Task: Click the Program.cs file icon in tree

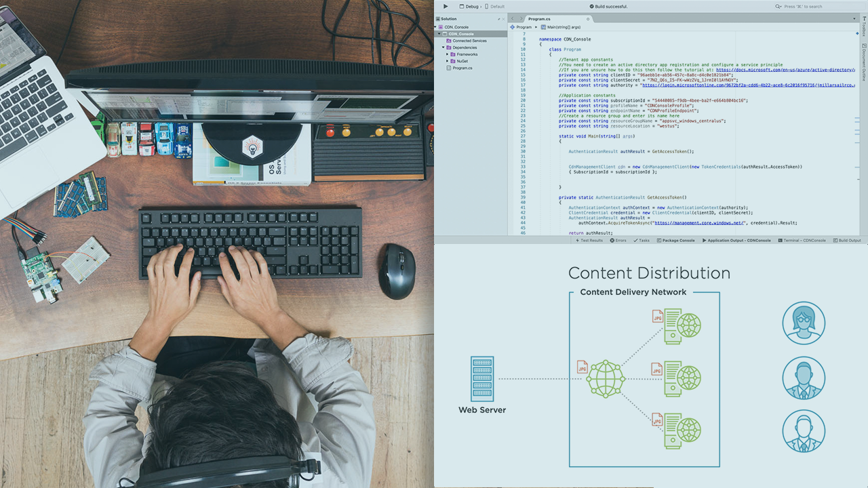Action: click(449, 68)
